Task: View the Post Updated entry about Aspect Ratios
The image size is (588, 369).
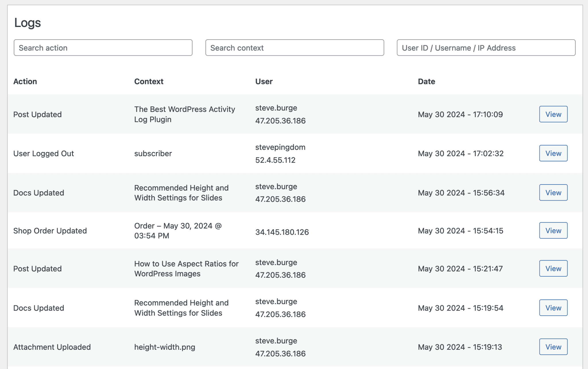Action: [553, 268]
